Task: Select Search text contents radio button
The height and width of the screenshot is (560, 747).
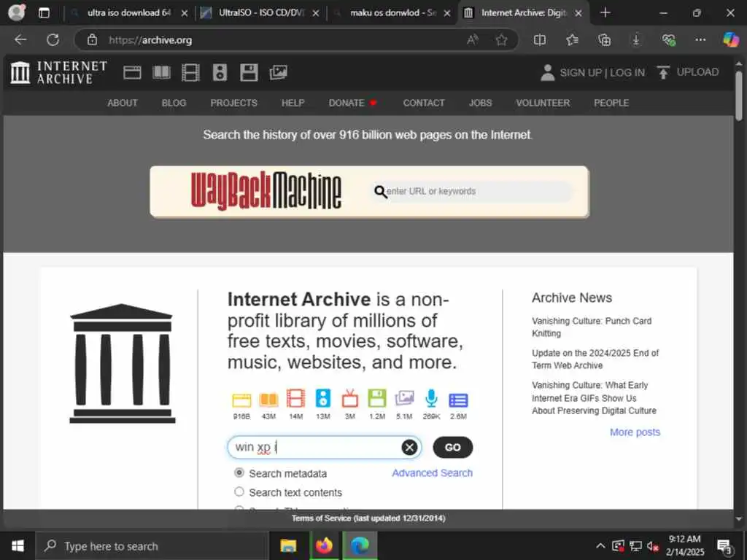Action: 239,491
